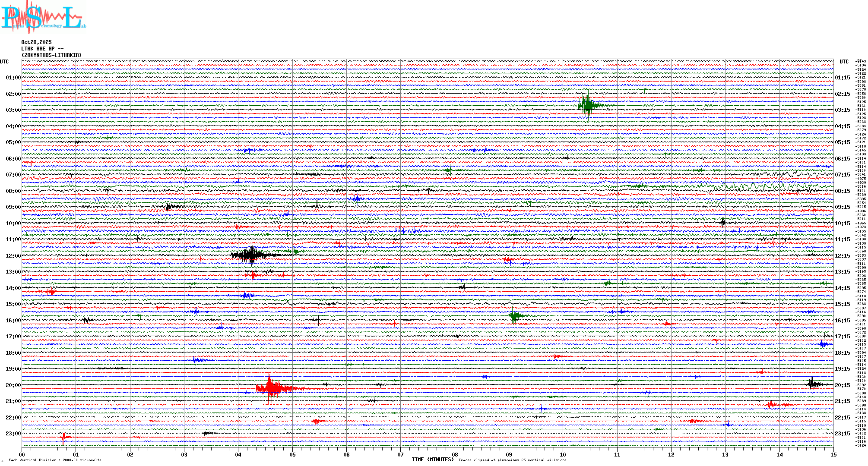Click the PSL seismology lab logo
The width and height of the screenshot is (868, 466).
(42, 17)
